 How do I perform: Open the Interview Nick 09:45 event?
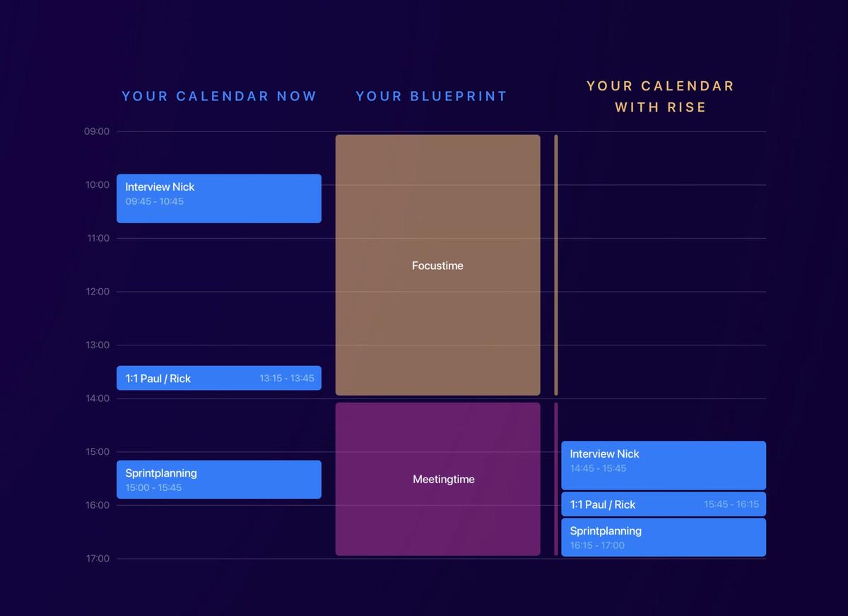pos(219,199)
